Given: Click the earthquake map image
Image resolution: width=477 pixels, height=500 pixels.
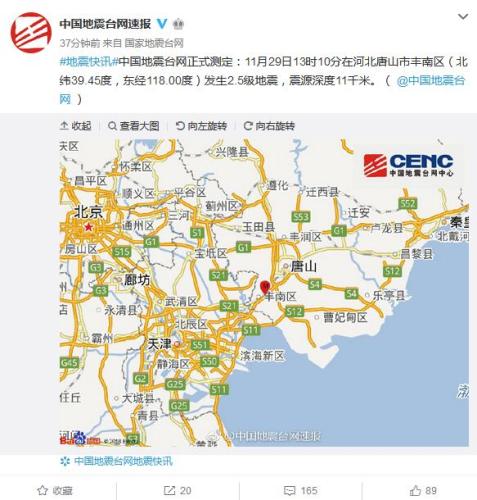Looking at the screenshot, I should [x=264, y=293].
